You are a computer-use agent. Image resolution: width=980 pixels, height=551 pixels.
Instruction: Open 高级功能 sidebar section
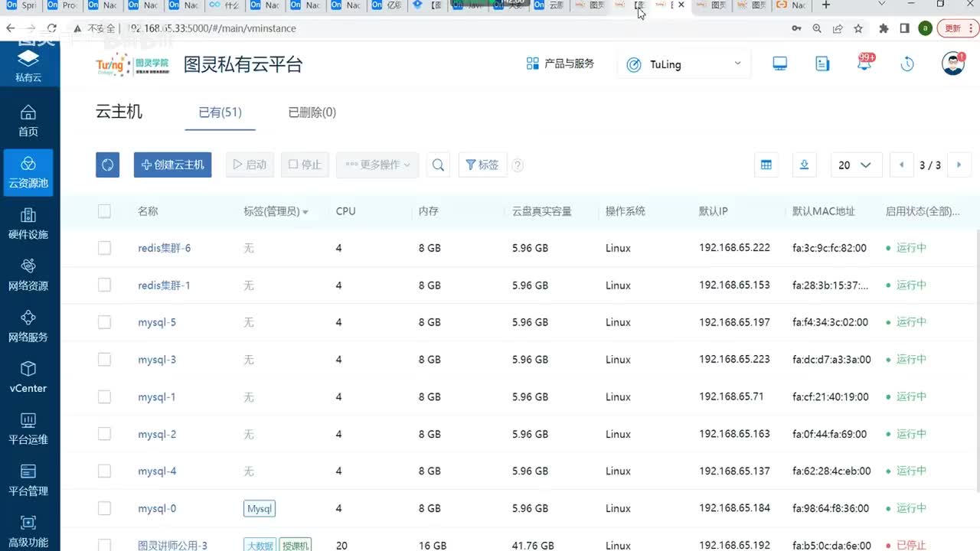(28, 532)
